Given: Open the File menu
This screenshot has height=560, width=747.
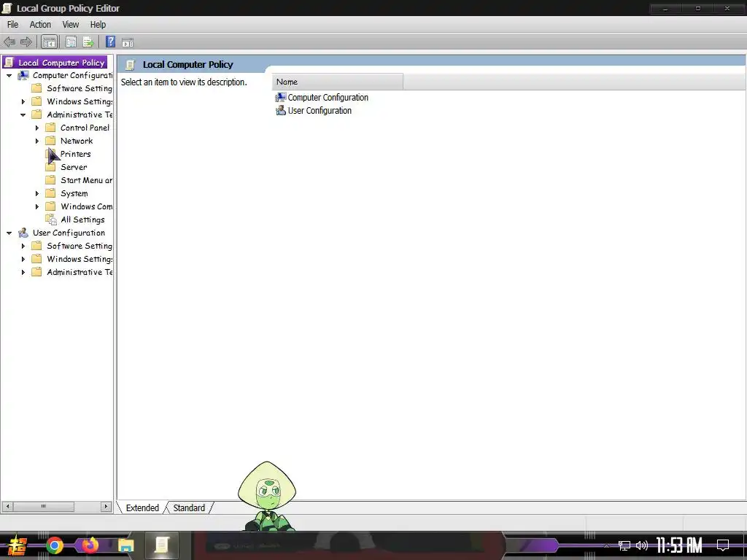Looking at the screenshot, I should point(13,25).
